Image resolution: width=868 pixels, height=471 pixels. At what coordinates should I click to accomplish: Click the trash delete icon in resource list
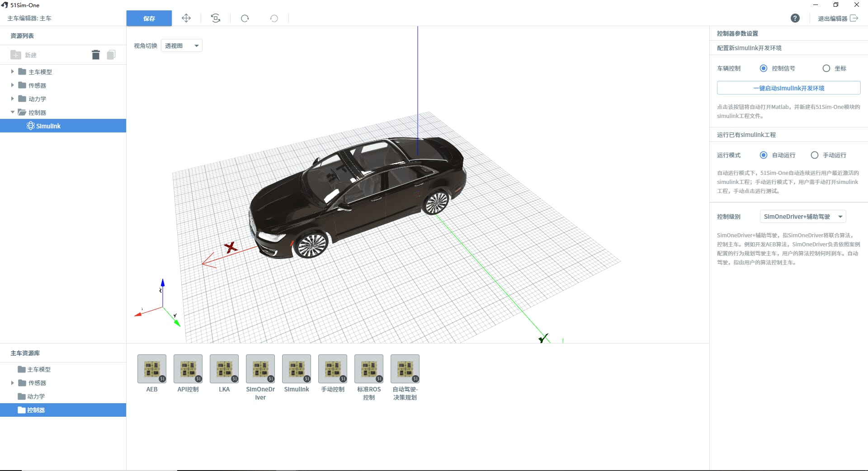tap(96, 55)
